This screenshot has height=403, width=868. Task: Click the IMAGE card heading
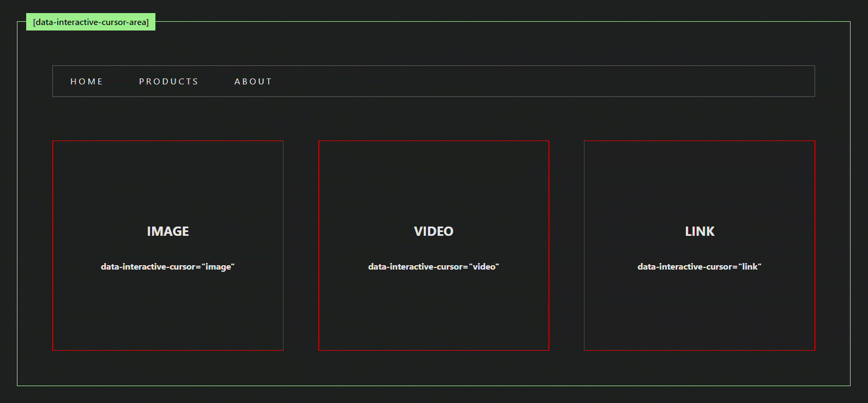[x=168, y=231]
